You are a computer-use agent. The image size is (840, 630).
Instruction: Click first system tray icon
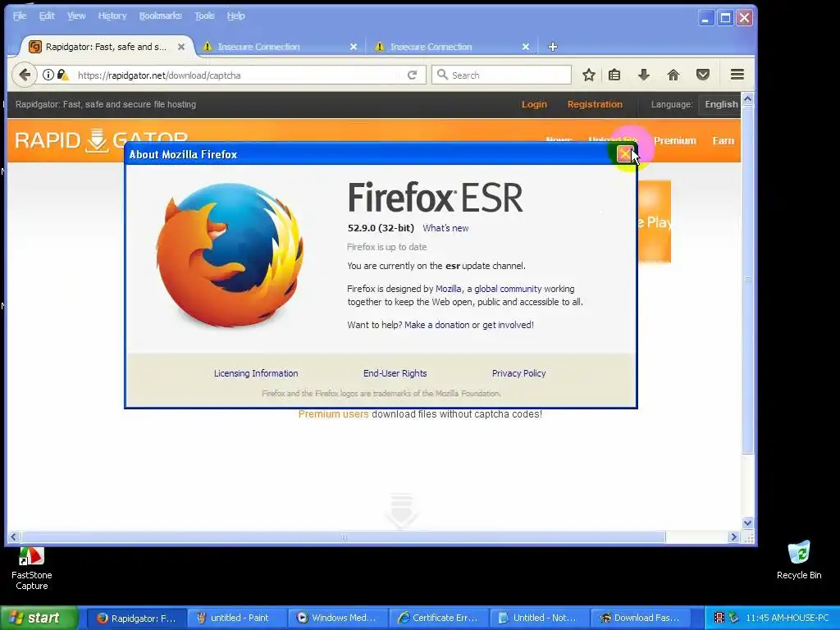pyautogui.click(x=719, y=618)
